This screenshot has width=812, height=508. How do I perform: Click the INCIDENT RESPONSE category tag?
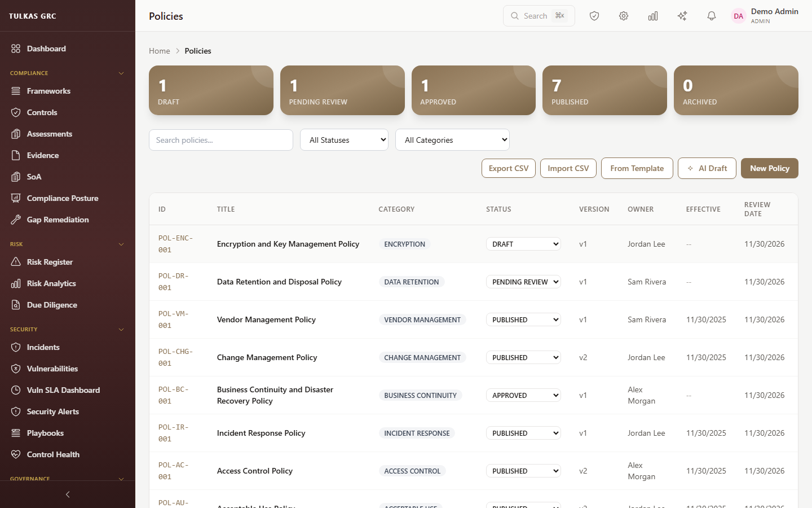coord(417,433)
